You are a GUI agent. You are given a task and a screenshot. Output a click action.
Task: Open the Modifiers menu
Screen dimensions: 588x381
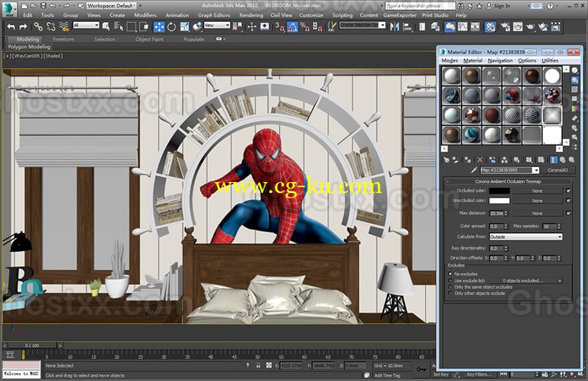pyautogui.click(x=145, y=15)
